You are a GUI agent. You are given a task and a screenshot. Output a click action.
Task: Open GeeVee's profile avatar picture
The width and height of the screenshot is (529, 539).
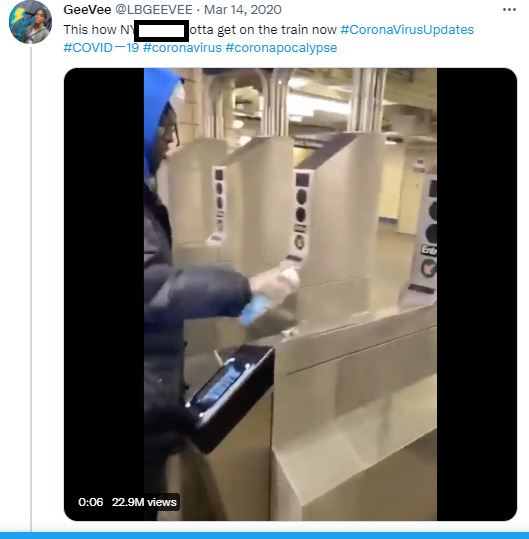tap(30, 22)
